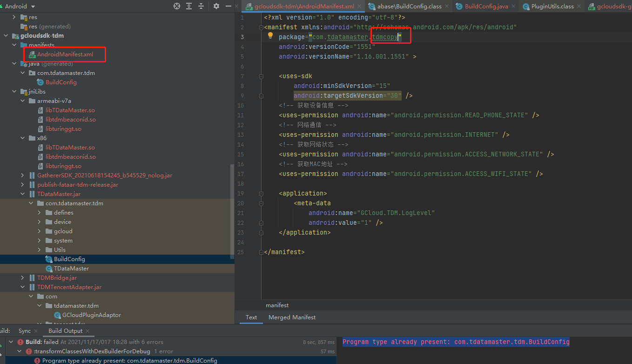The width and height of the screenshot is (632, 364).
Task: Expand the TDMBridge.jar node
Action: [x=22, y=278]
